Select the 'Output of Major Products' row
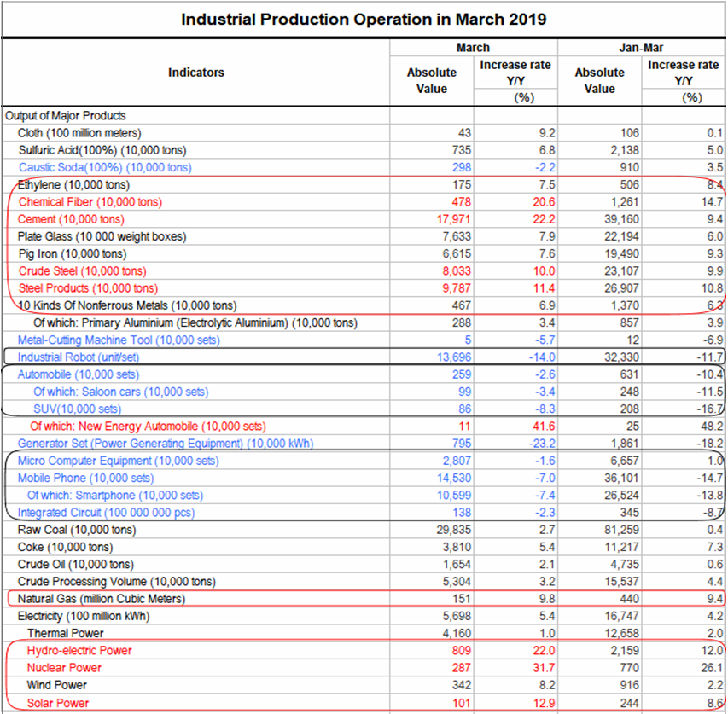Viewport: 728px width, 714px height. (66, 116)
